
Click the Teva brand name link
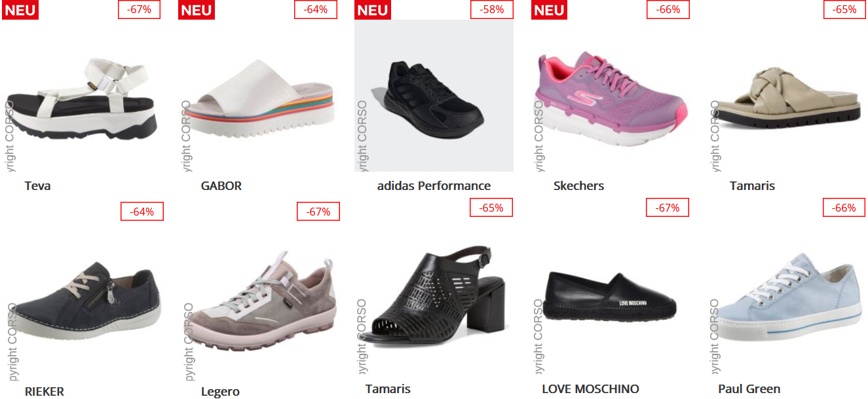37,185
